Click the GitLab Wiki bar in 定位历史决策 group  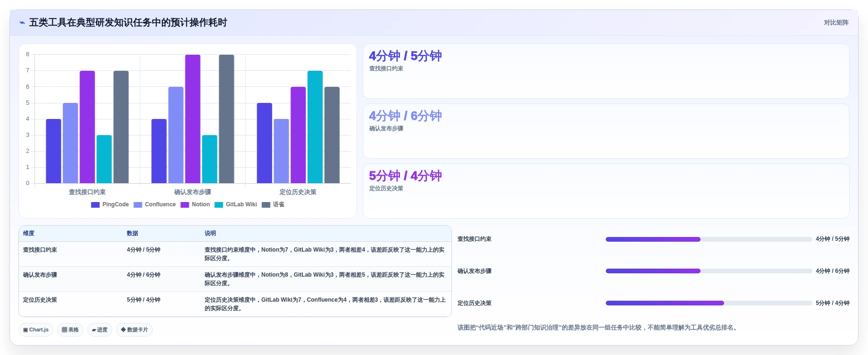point(315,127)
